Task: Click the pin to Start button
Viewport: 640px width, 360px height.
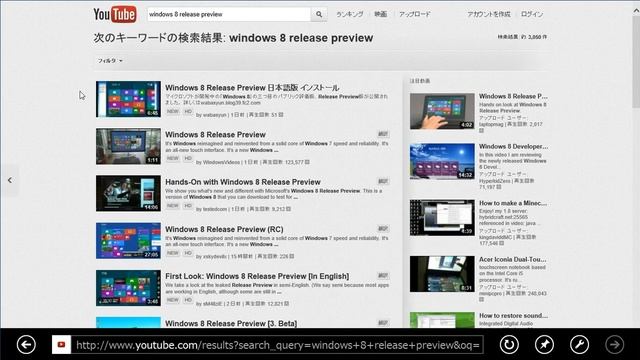Action: coord(544,345)
